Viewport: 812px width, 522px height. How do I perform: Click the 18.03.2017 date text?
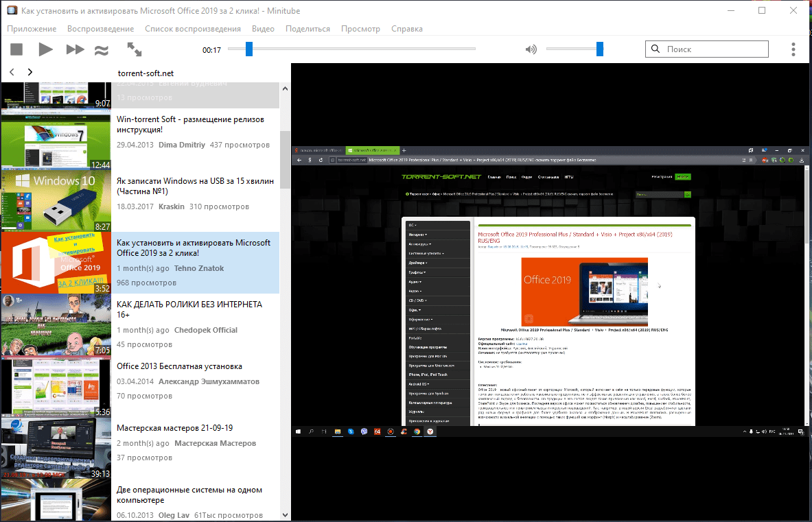point(135,206)
